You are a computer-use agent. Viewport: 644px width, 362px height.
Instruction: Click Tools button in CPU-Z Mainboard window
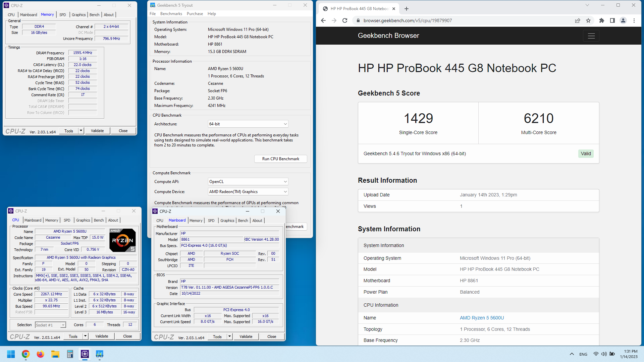click(217, 337)
